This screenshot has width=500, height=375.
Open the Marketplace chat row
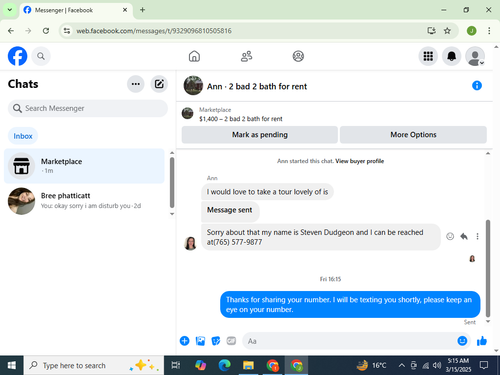pyautogui.click(x=84, y=166)
